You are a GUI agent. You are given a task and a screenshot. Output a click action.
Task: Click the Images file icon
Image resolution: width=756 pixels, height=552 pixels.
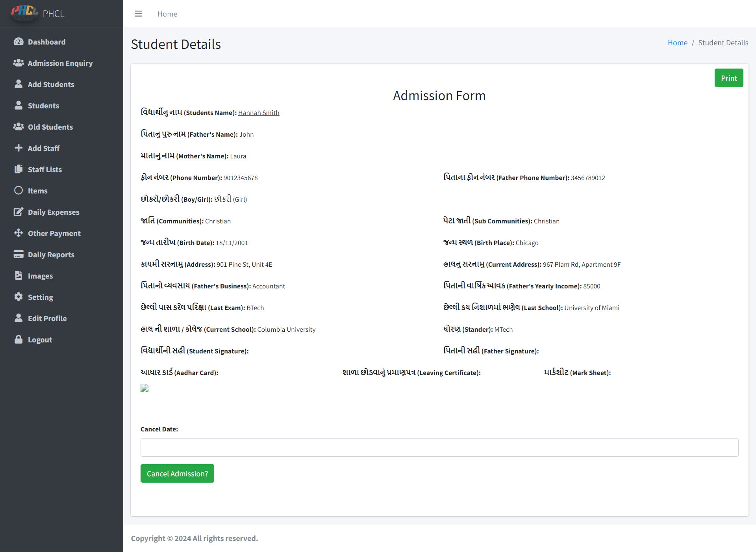19,276
